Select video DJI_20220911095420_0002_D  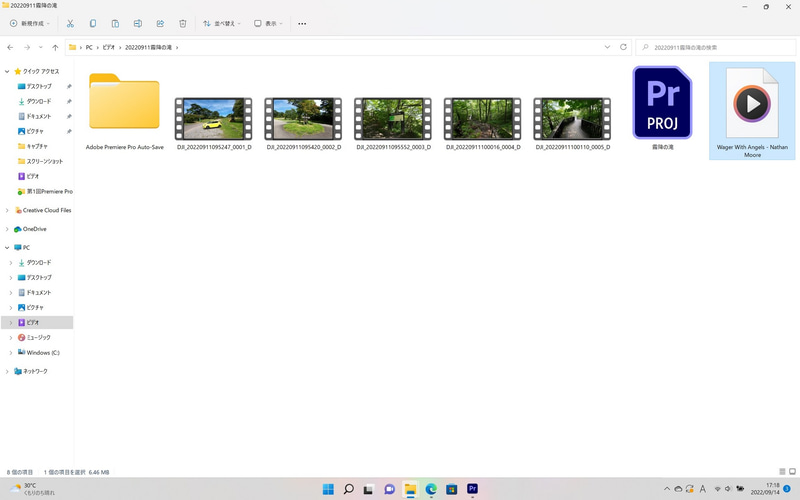pos(304,123)
